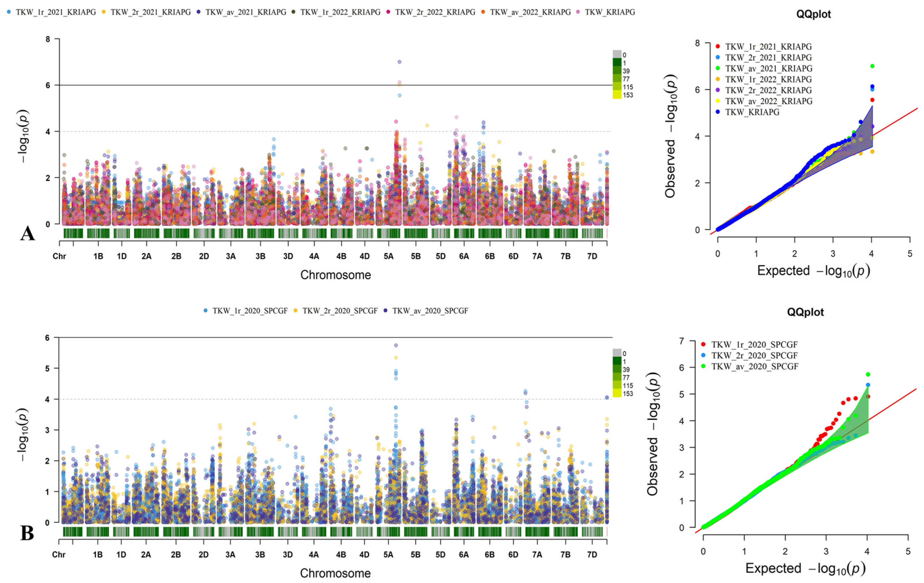Click the TKW_2r_2021_KRIAPG yellow legend dot above panel A

(x=104, y=12)
